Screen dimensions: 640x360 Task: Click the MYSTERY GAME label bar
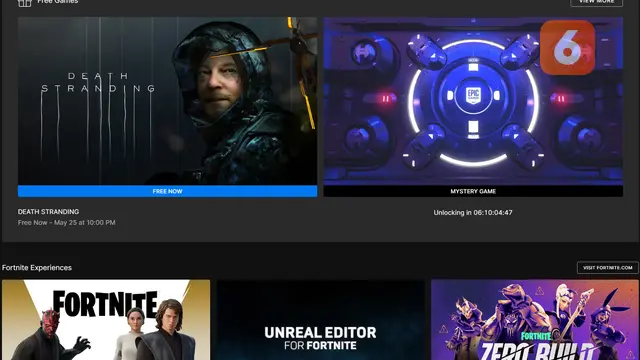point(473,191)
